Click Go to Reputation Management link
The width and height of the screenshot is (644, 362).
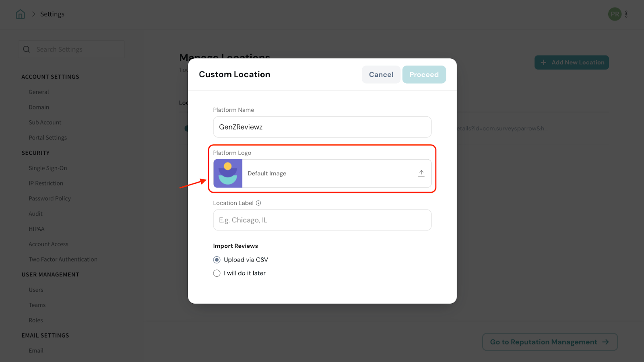point(549,342)
